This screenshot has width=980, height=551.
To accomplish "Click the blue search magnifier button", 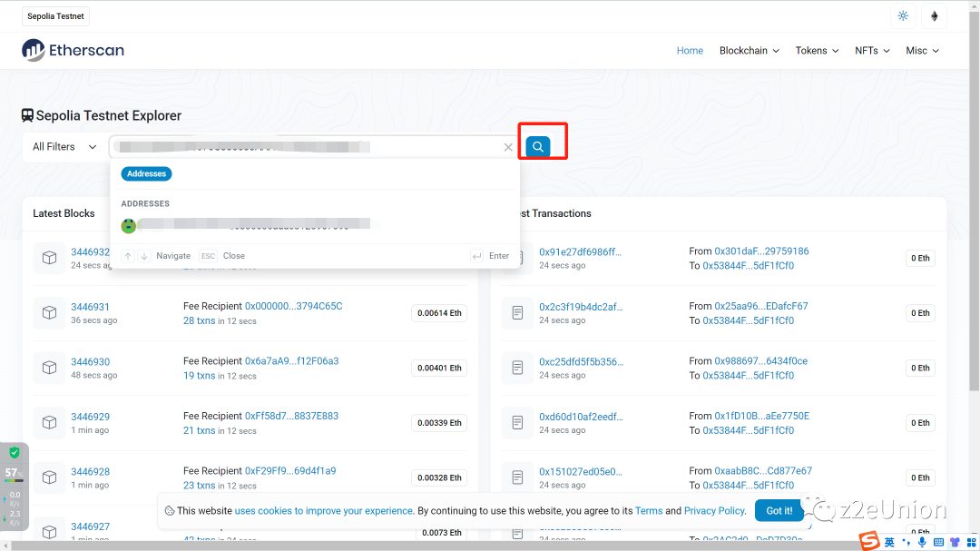I will coord(537,147).
